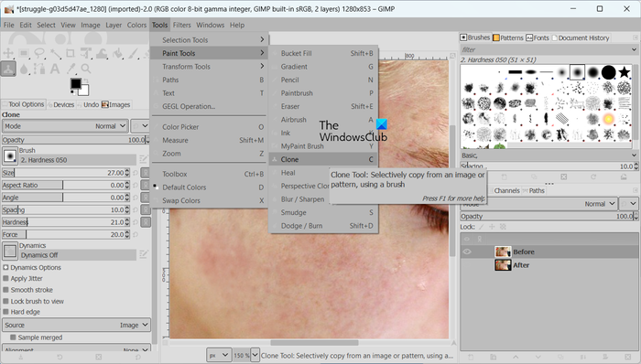Select the Zoom magnifier tool icon
The height and width of the screenshot is (364, 641).
[86, 69]
